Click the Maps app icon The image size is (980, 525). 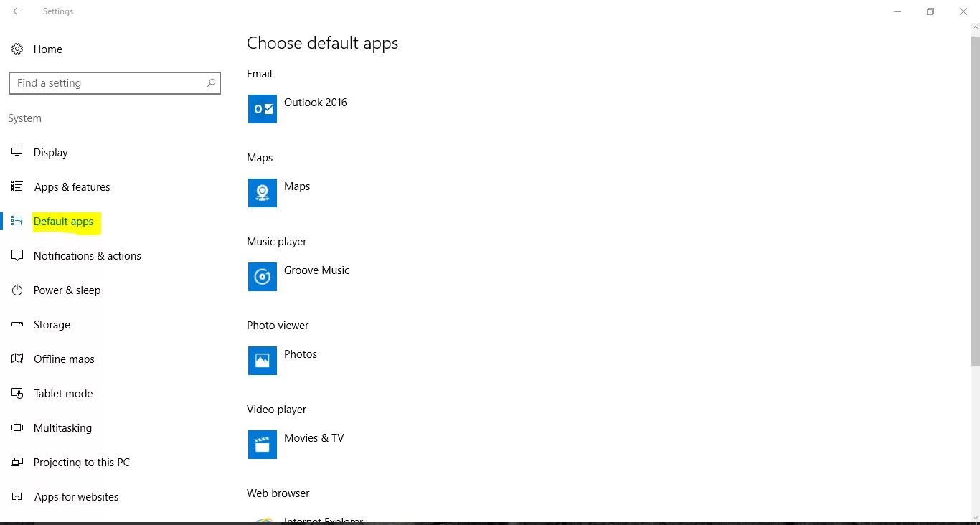(x=263, y=193)
